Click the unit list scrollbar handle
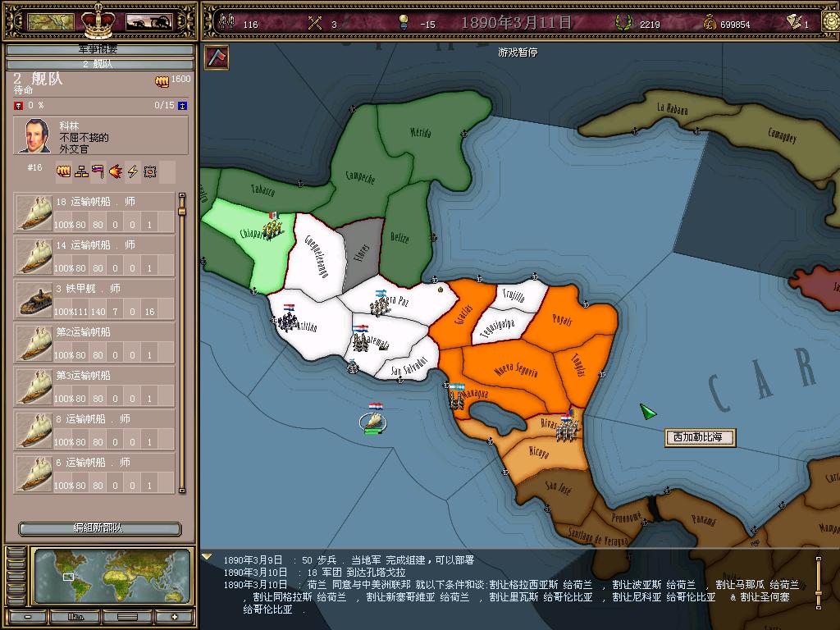 182,210
